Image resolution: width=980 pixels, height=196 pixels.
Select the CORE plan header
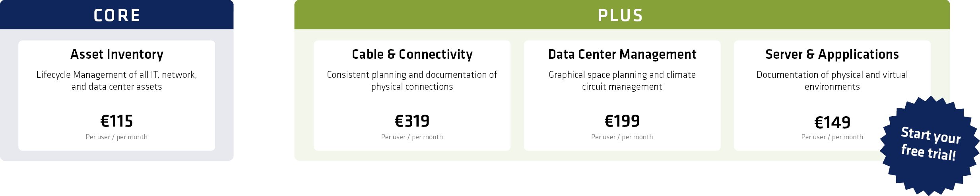coord(117,15)
